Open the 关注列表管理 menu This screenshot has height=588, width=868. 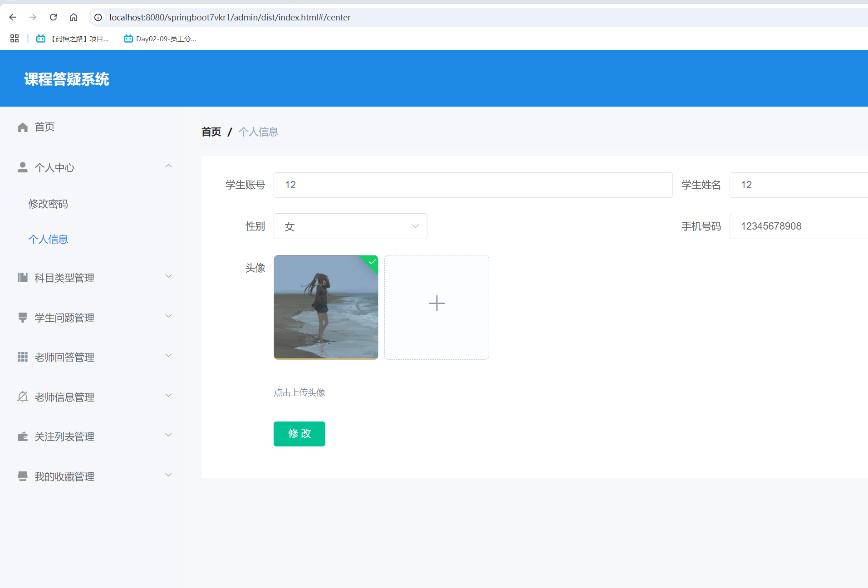(64, 436)
